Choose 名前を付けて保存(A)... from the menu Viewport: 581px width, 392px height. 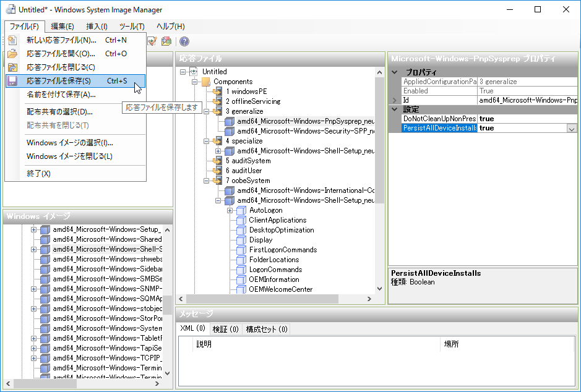click(x=75, y=95)
